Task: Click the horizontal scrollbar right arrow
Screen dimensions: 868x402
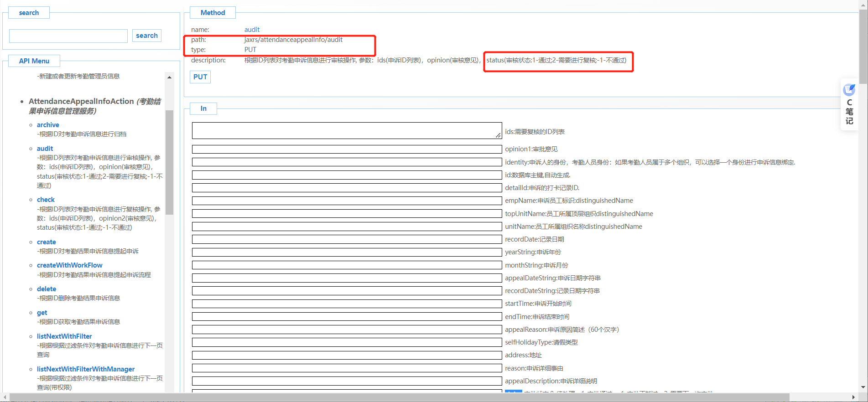Action: (853, 397)
